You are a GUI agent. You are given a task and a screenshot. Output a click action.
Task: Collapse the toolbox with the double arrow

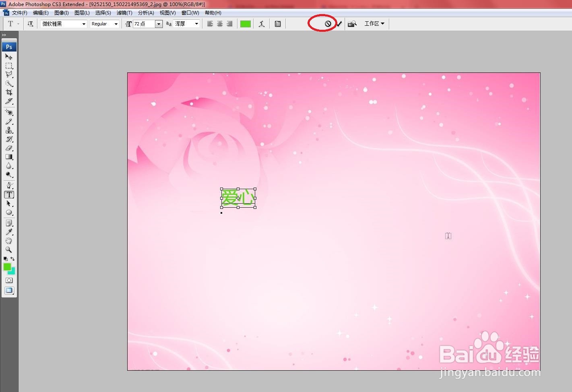[4, 35]
